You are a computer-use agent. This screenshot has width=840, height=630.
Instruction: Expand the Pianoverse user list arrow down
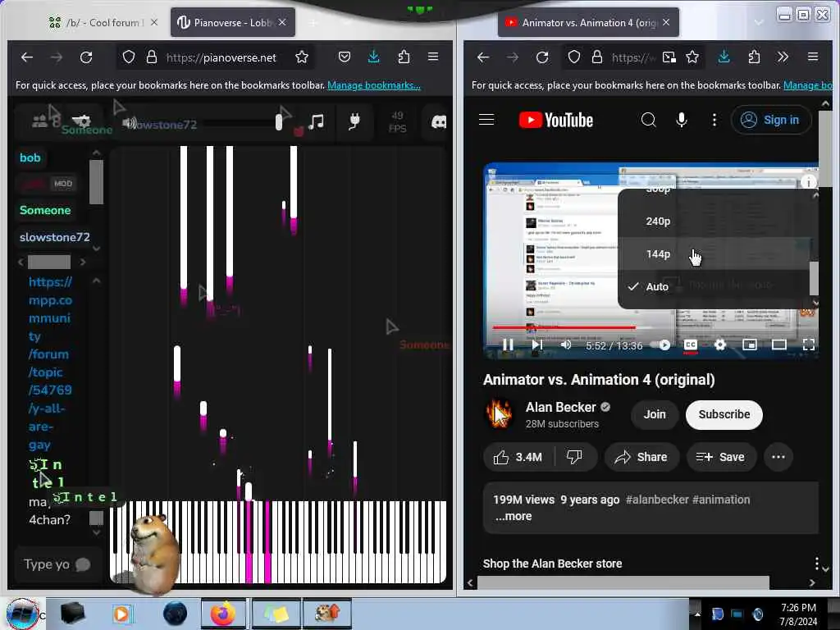tap(97, 248)
